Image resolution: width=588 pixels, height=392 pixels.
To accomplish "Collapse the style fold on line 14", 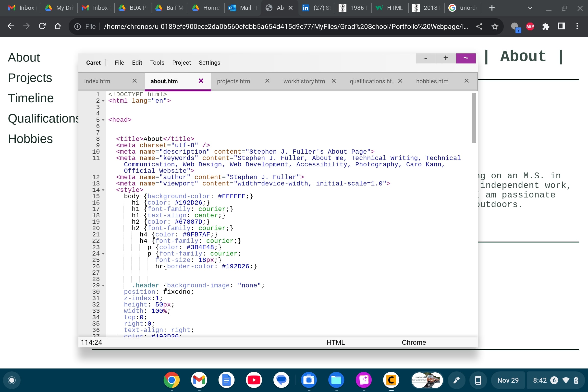I will coord(103,190).
